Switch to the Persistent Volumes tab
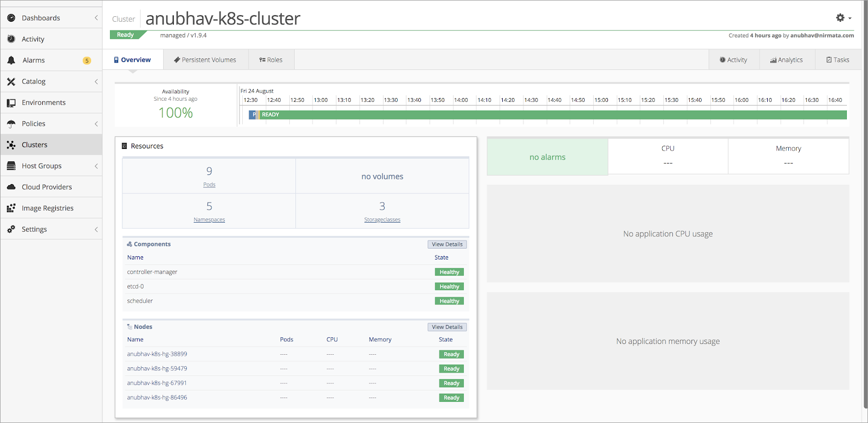 pos(205,60)
